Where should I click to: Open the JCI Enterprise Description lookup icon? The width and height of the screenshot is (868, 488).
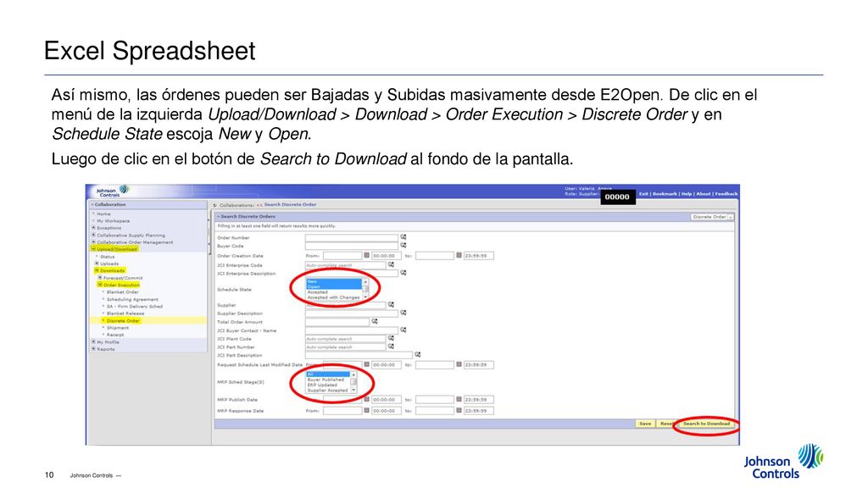(403, 272)
